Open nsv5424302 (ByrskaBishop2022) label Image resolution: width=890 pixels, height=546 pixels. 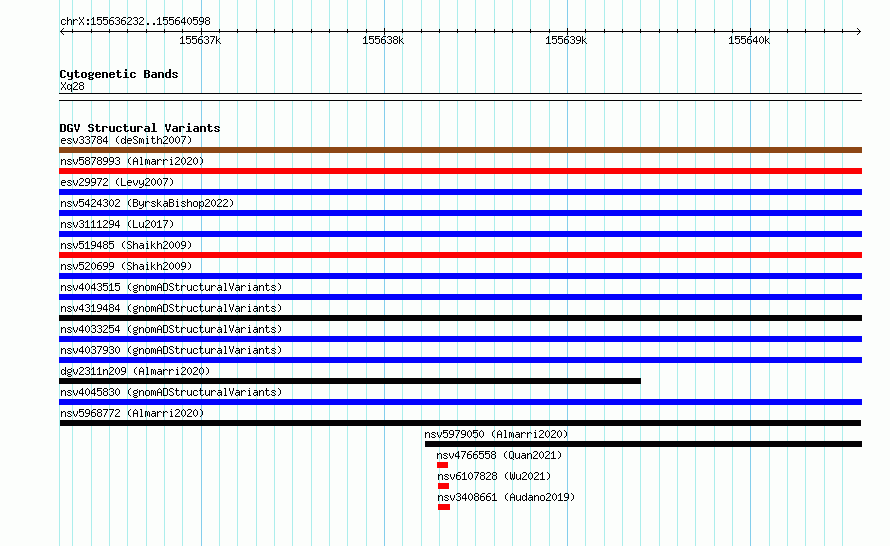click(147, 203)
